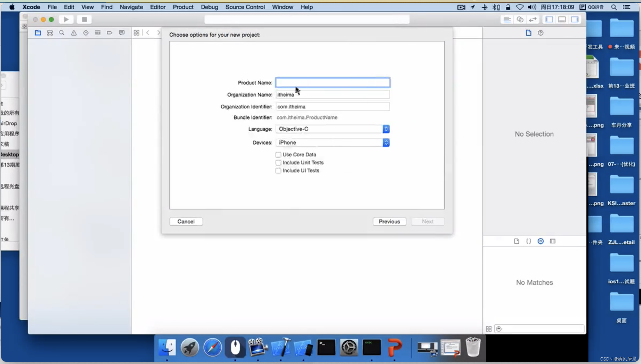Viewport: 641px width, 364px height.
Task: Open the Debug menu
Action: pyautogui.click(x=209, y=7)
